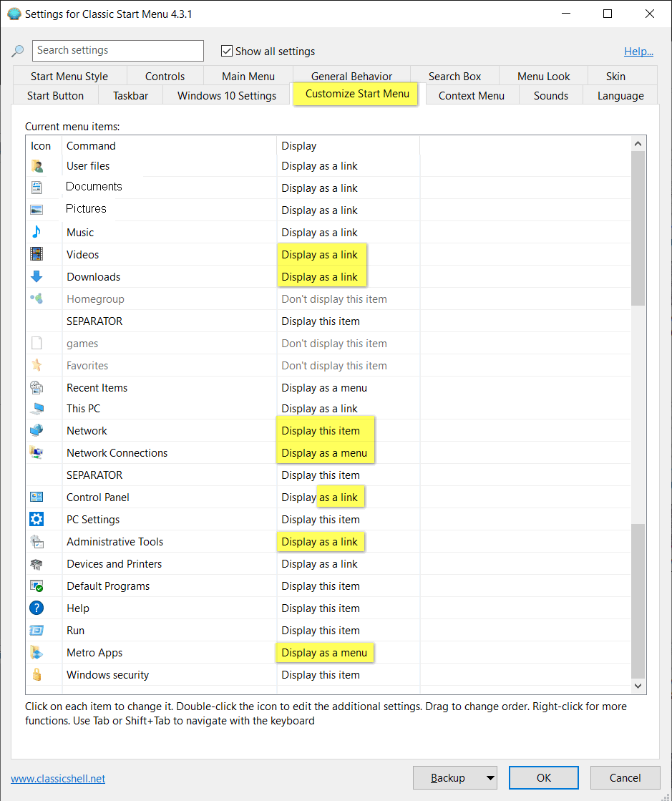The width and height of the screenshot is (672, 801).
Task: Change display setting for Downloads
Action: click(320, 277)
